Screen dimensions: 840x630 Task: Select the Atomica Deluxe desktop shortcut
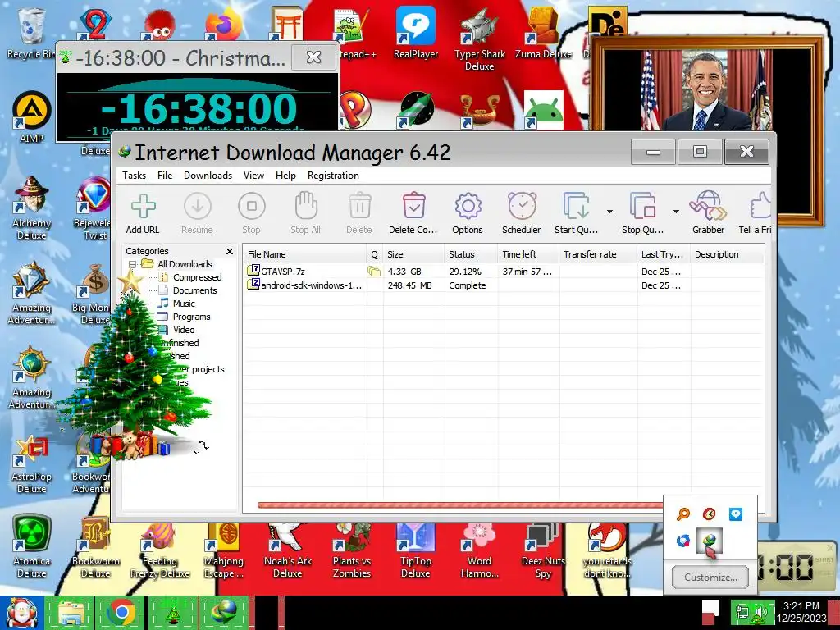[x=32, y=546]
